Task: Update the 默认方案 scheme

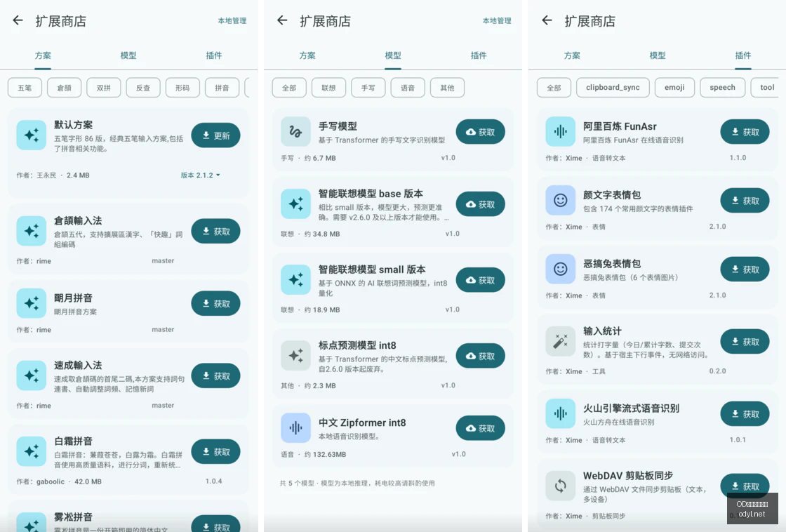Action: coord(215,135)
